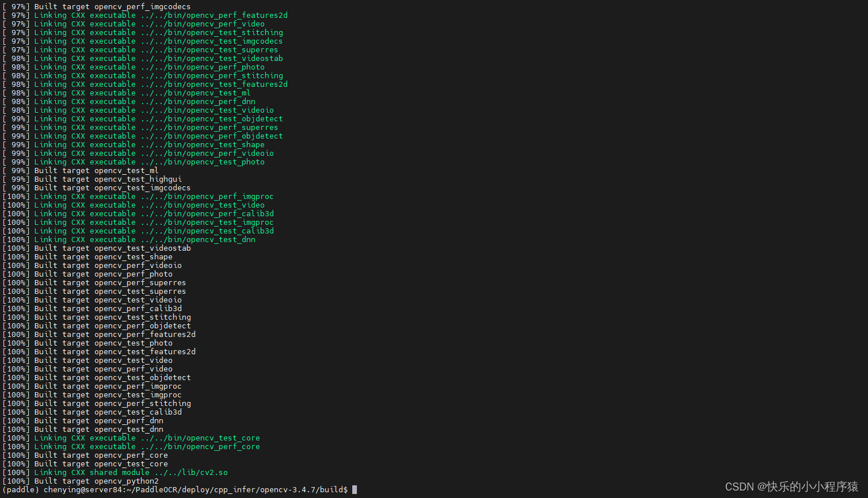Click the 'Built target opencv_test_imgproc' line
This screenshot has height=498, width=868.
coord(92,395)
